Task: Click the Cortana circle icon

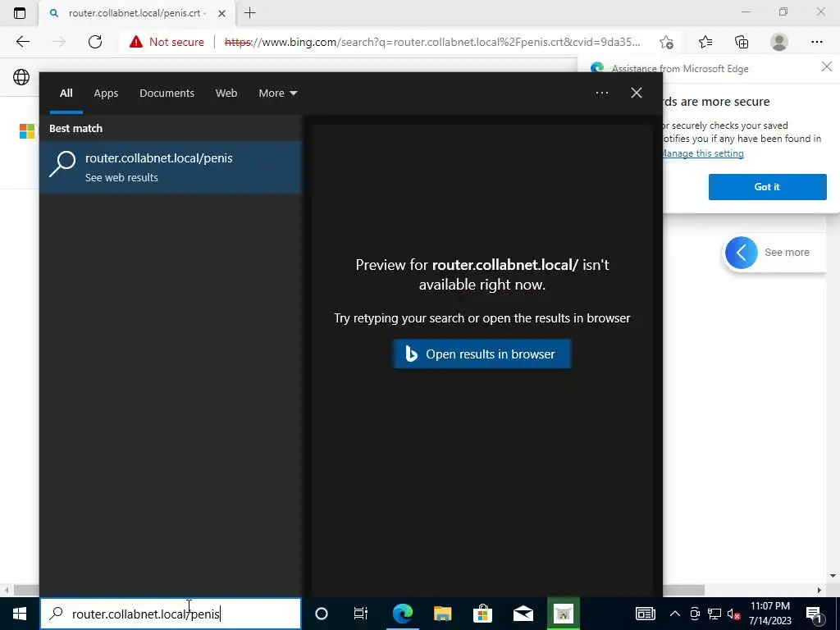Action: pyautogui.click(x=322, y=614)
